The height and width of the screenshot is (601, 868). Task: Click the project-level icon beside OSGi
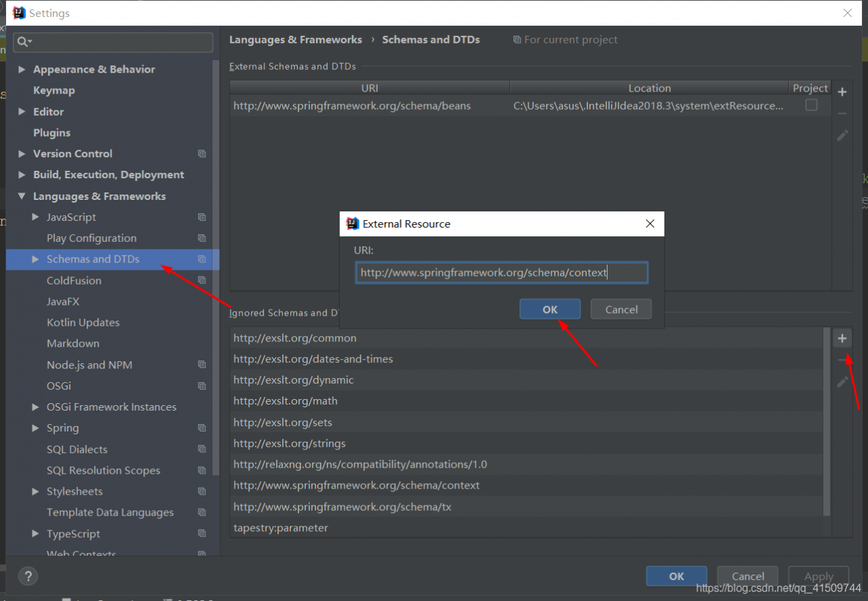tap(201, 386)
